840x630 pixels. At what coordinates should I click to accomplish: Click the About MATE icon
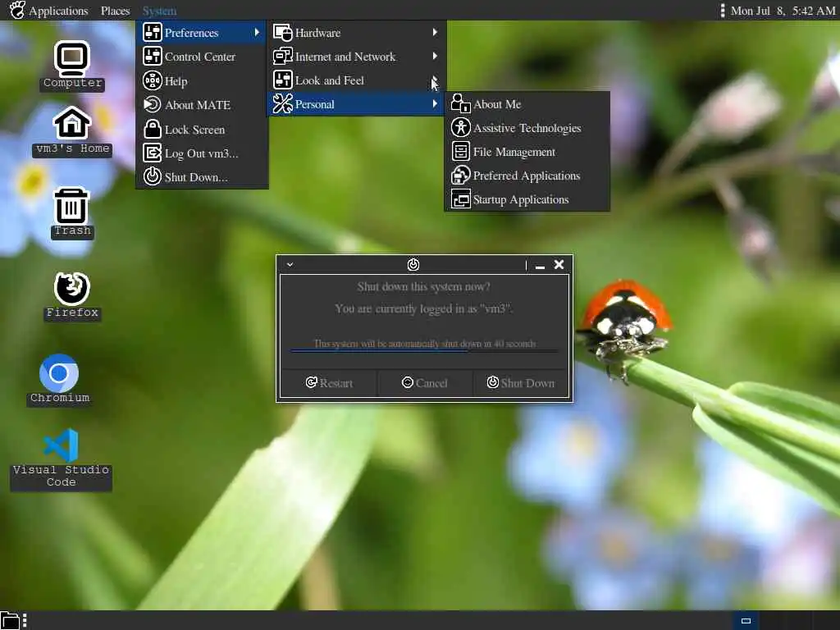(x=152, y=104)
